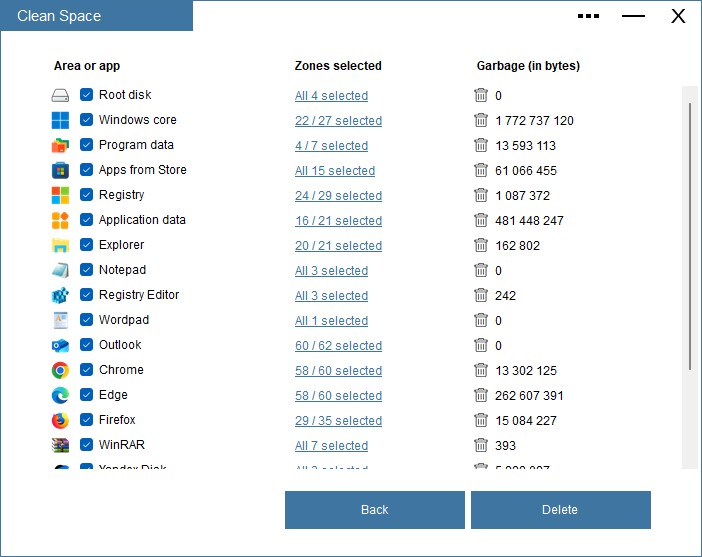Open '29 / 35 selected' zones for Firefox
The image size is (702, 557).
coord(338,421)
